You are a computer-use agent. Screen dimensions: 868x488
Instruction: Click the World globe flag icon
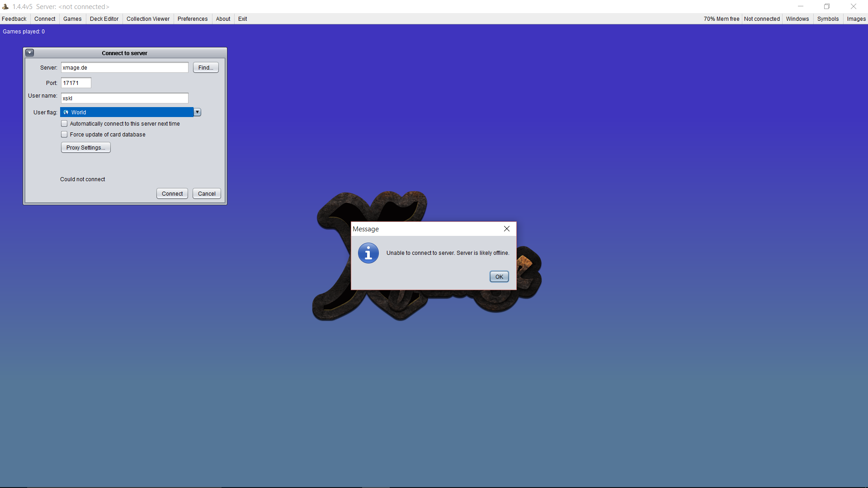point(66,113)
